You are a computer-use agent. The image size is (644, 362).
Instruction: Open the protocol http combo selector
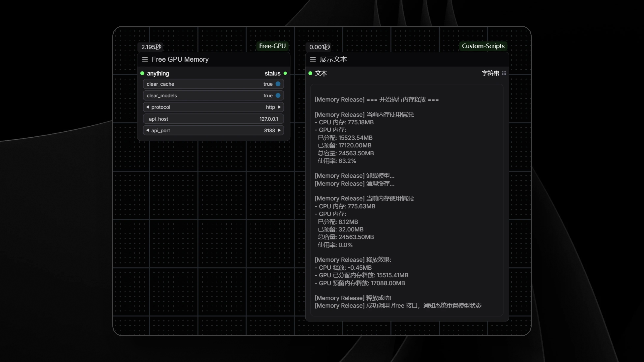(213, 107)
